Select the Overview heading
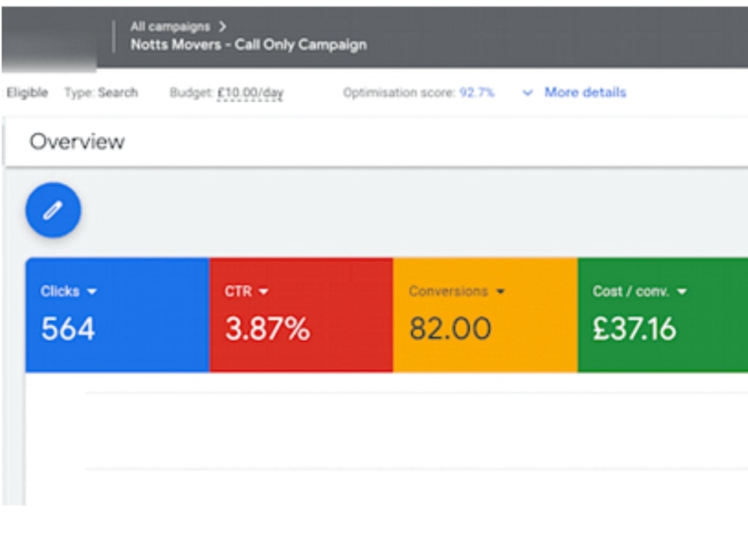 pos(77,141)
